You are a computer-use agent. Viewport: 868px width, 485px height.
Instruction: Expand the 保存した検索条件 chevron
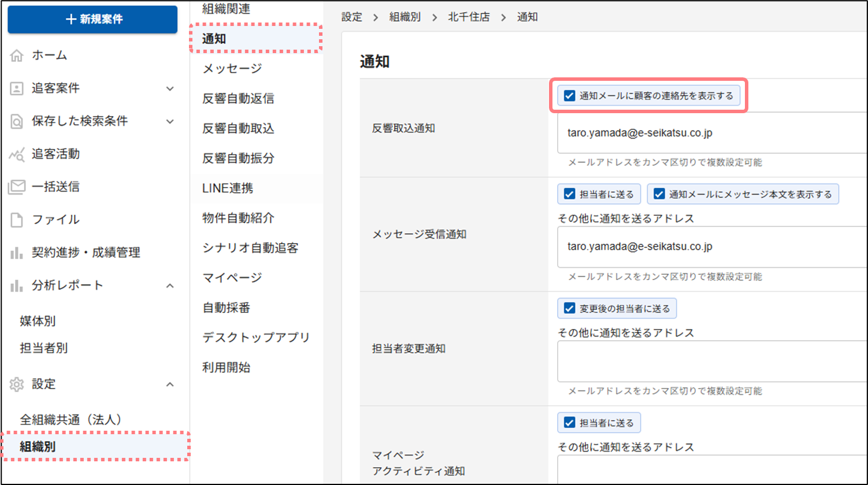click(170, 122)
